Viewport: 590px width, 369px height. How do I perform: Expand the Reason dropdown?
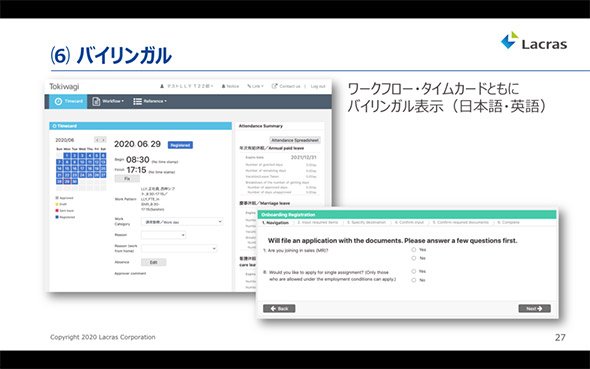coord(164,235)
